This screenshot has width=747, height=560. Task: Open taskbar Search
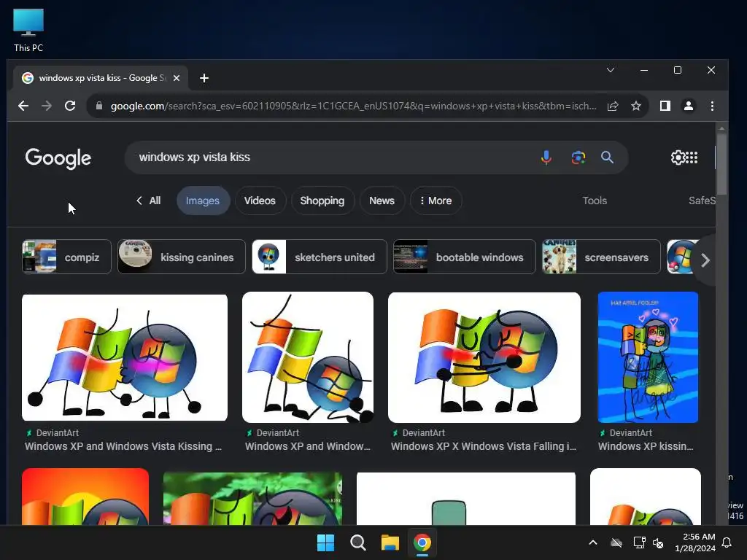[357, 542]
